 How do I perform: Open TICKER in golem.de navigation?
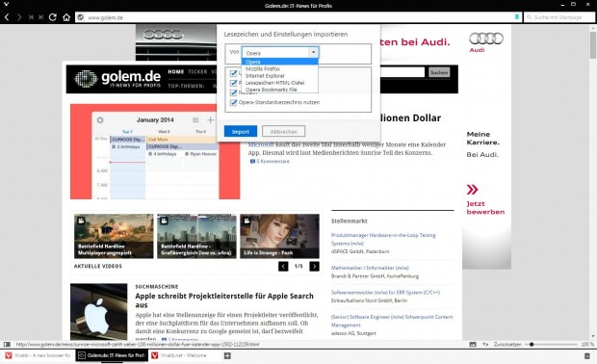pos(197,71)
